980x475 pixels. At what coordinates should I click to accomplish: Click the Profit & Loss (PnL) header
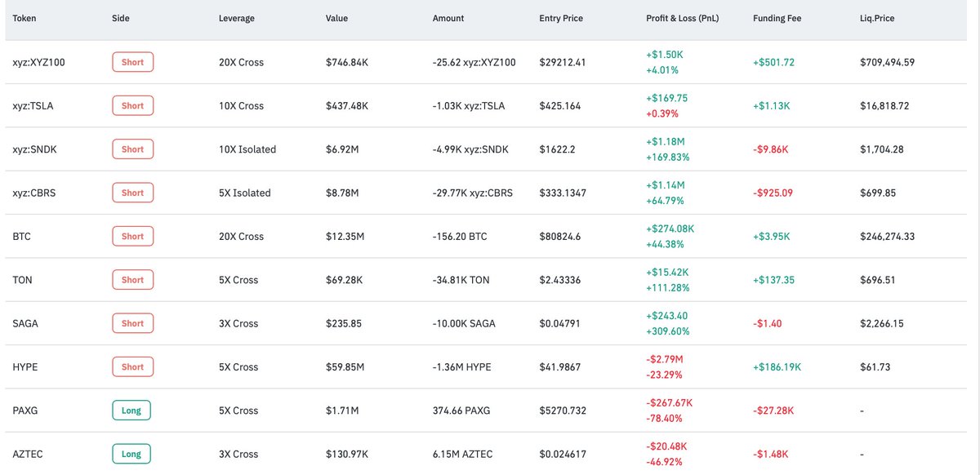click(x=682, y=18)
